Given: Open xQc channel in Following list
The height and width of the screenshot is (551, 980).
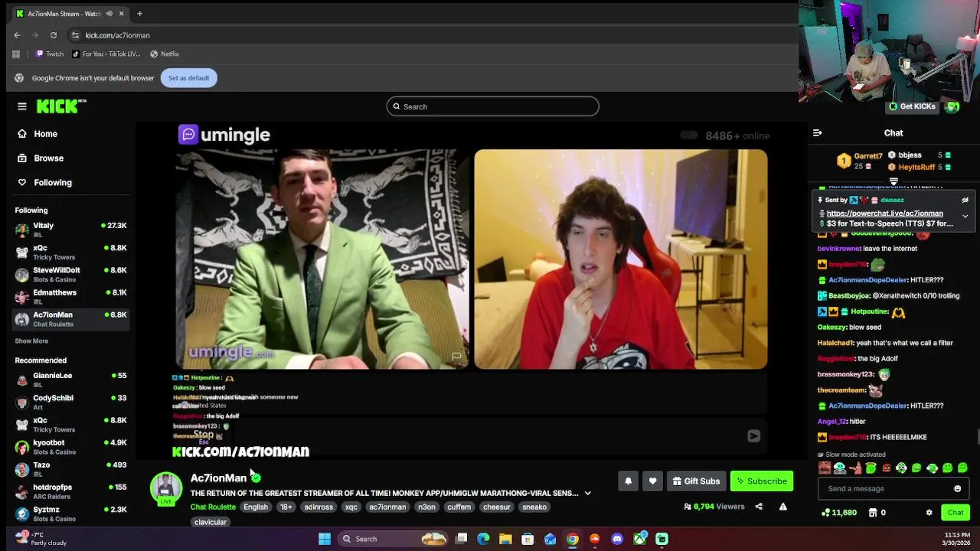Looking at the screenshot, I should pyautogui.click(x=71, y=252).
